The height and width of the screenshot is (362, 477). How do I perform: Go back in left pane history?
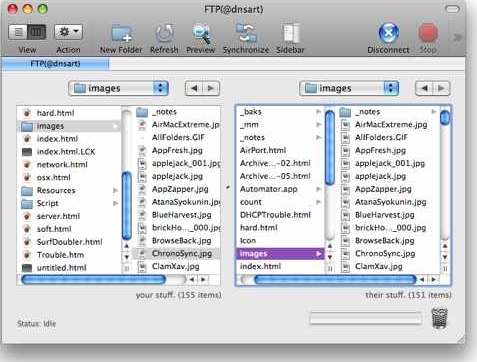194,88
